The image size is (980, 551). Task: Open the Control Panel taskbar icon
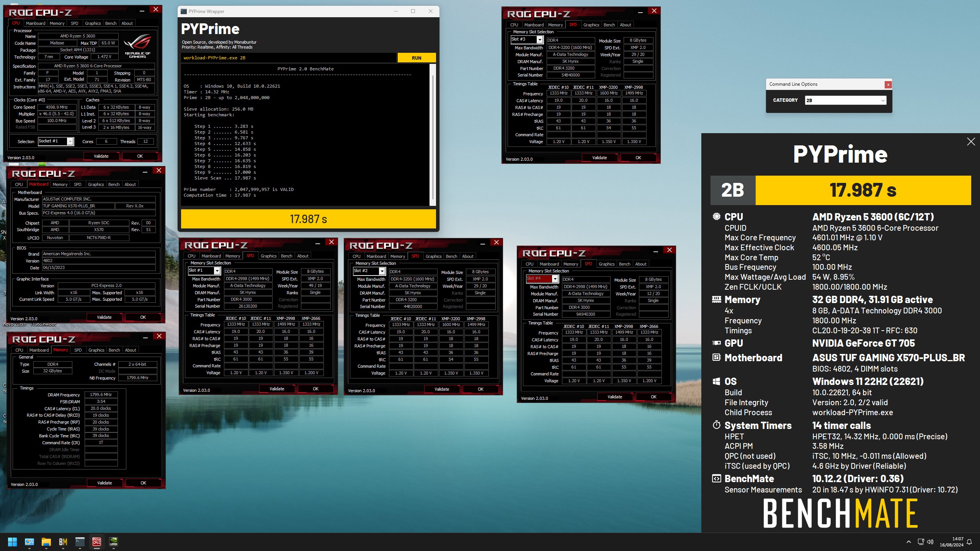(x=29, y=542)
